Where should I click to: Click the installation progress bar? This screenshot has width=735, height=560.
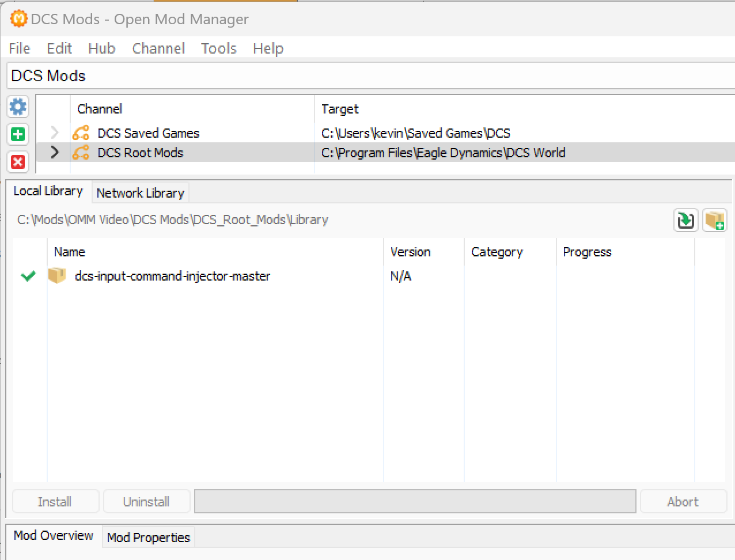415,501
